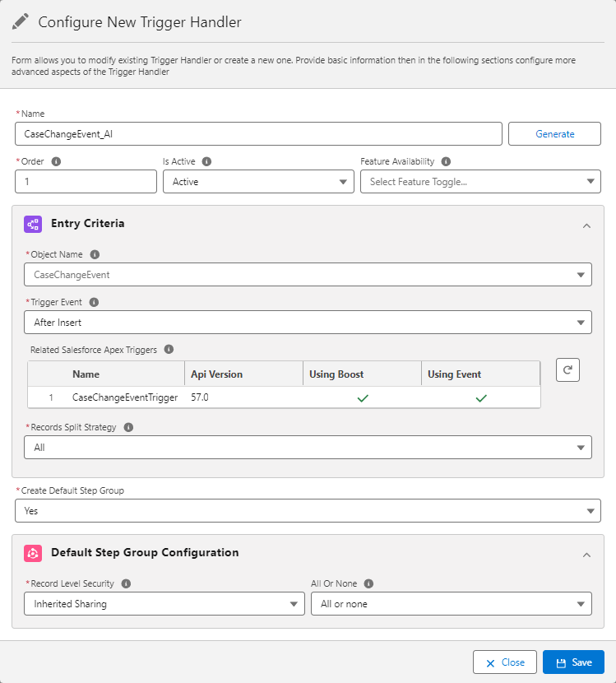
Task: Collapse the Entry Criteria section
Action: (586, 225)
